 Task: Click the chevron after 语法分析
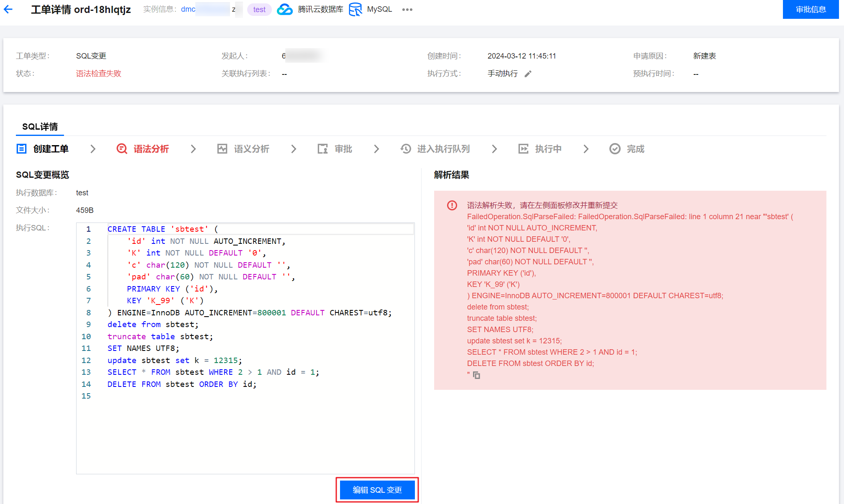(193, 149)
